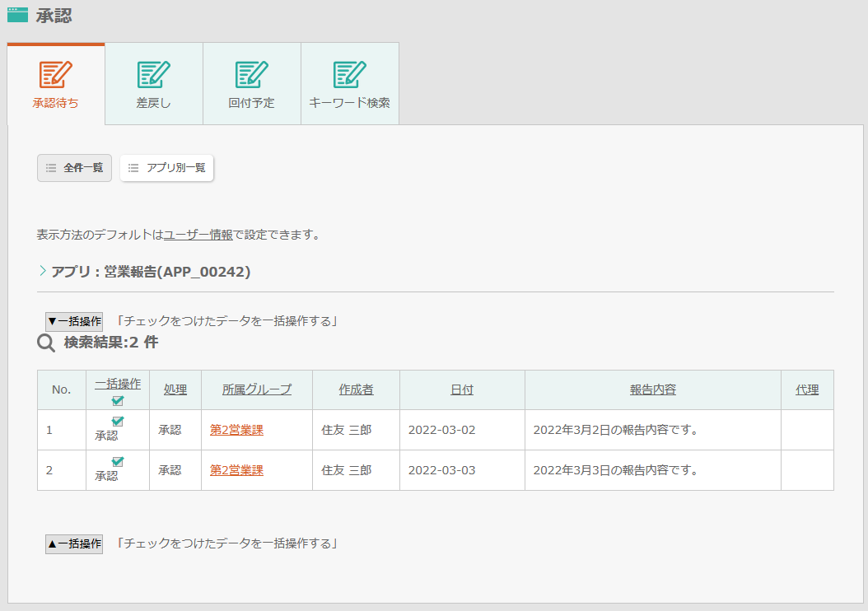Open the ユーザー情報 link
868x611 pixels.
click(198, 235)
